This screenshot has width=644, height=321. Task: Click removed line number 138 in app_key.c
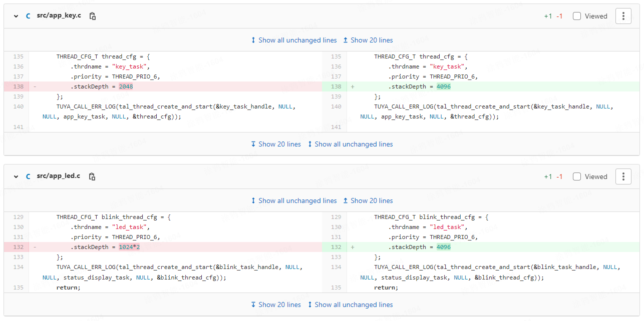click(19, 86)
